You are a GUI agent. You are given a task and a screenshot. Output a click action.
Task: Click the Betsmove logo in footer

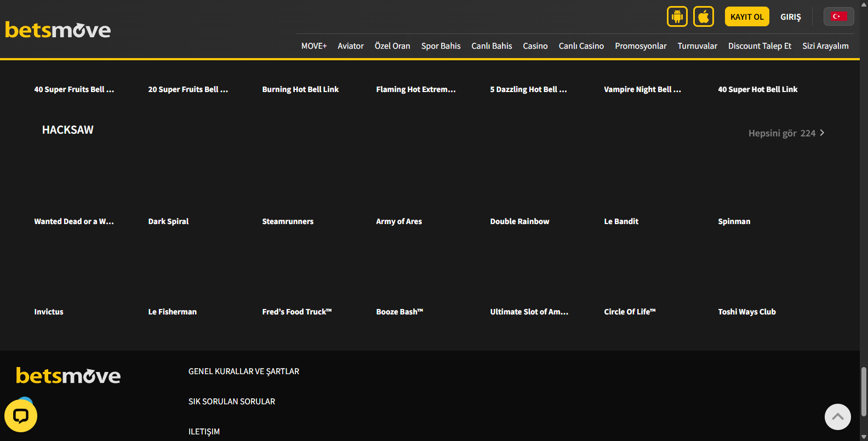(68, 375)
